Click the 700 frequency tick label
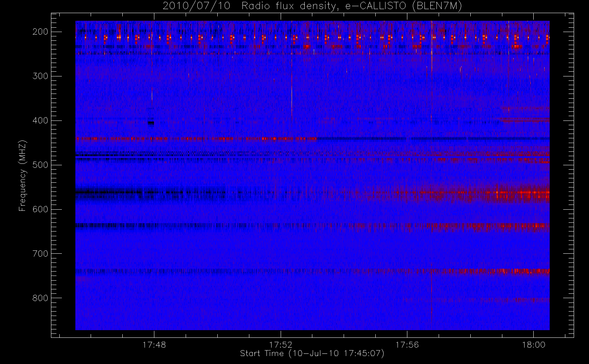This screenshot has height=364, width=589. pos(40,254)
